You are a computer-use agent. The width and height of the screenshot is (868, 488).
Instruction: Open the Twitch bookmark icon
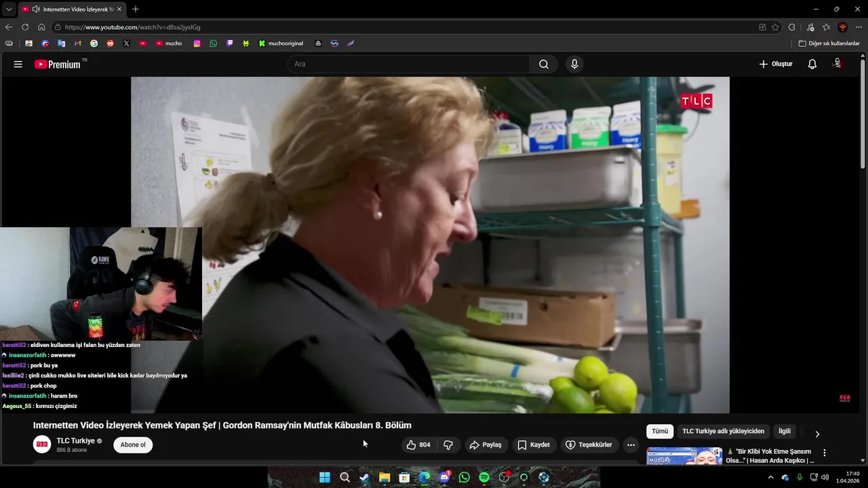pos(229,43)
